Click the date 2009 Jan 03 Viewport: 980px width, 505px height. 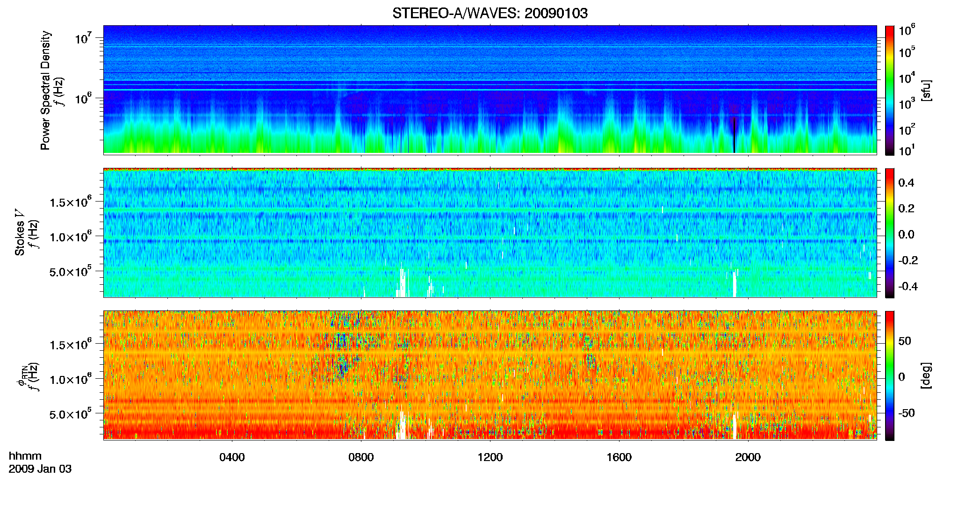(40, 469)
